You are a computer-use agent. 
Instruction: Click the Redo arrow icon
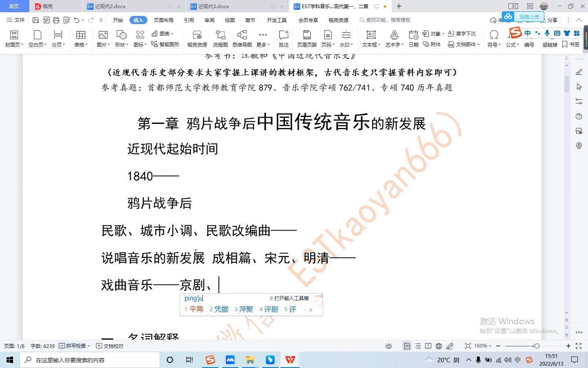(91, 20)
